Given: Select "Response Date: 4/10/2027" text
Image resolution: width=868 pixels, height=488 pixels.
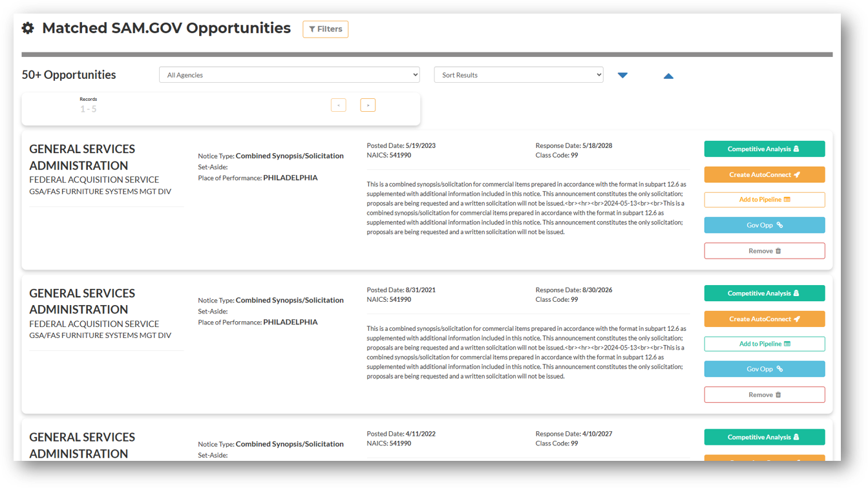Looking at the screenshot, I should click(574, 434).
